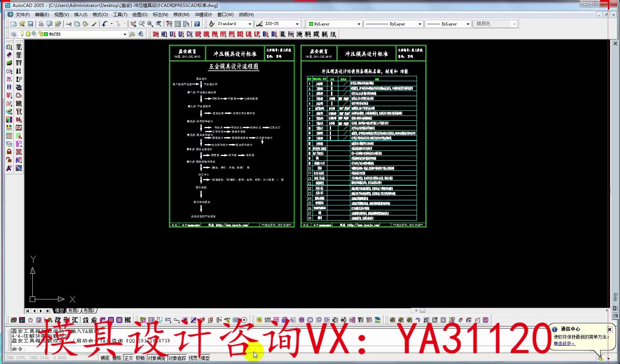Click the CV icon in the stamping toolbar

coord(190,34)
